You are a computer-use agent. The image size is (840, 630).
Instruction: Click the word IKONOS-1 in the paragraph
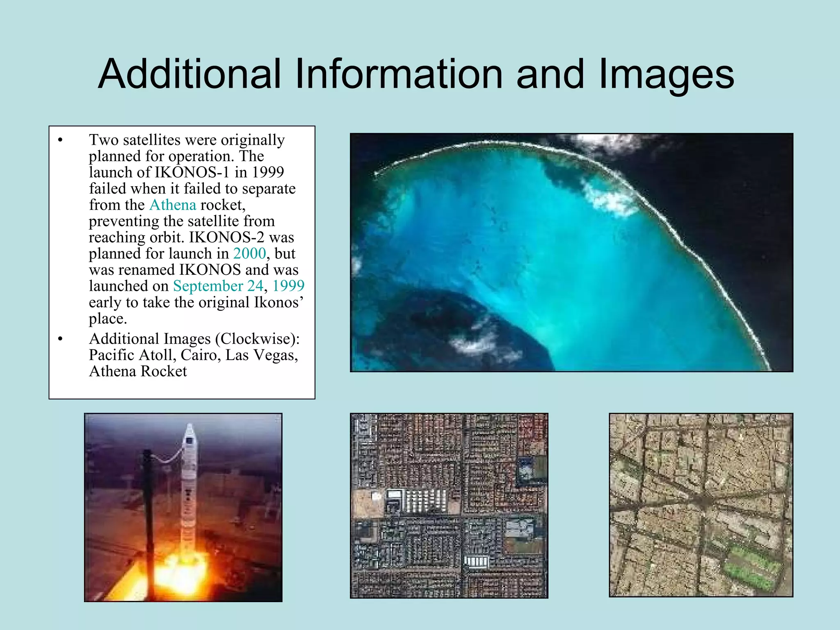(x=192, y=172)
